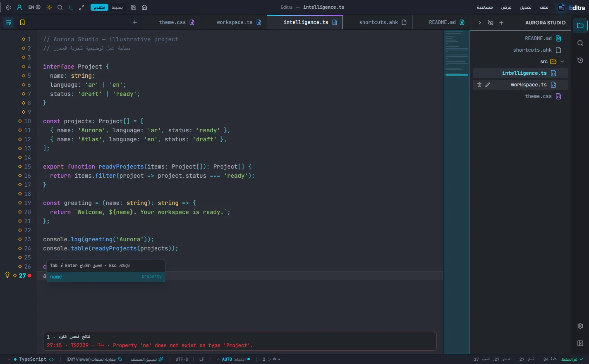Click Diff Viewer file compare button
This screenshot has width=589, height=364.
point(95,359)
